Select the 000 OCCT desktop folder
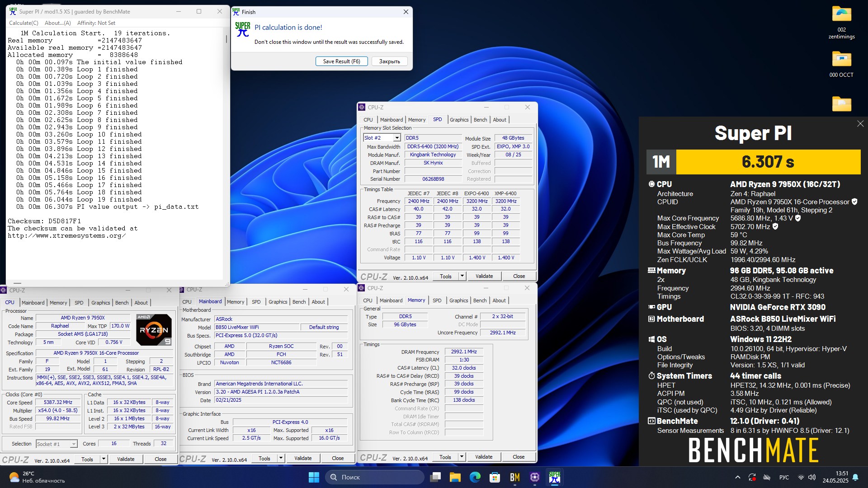This screenshot has width=868, height=488. tap(841, 64)
